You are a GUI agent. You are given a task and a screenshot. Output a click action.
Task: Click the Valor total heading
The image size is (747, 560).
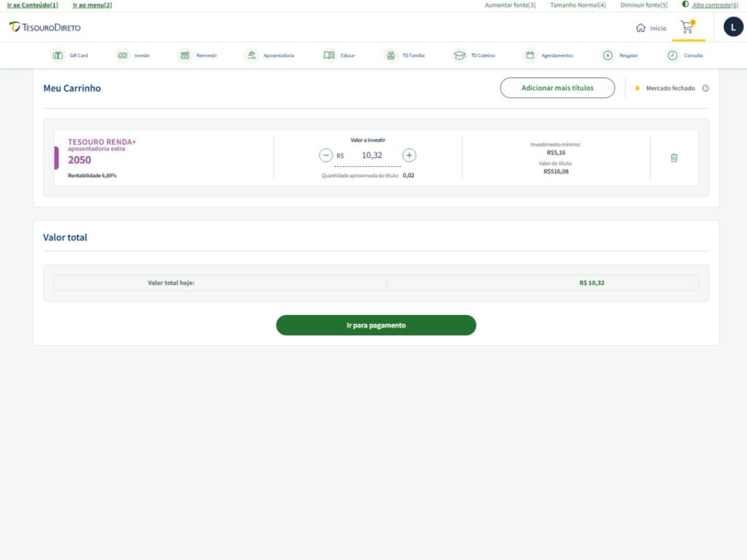(x=65, y=237)
